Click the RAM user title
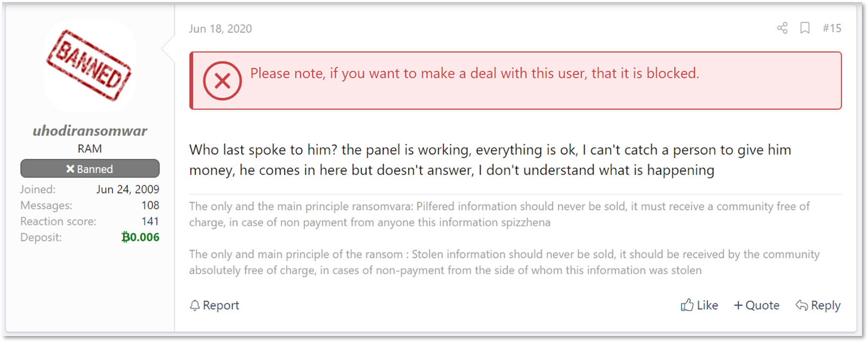This screenshot has width=868, height=342. click(90, 148)
